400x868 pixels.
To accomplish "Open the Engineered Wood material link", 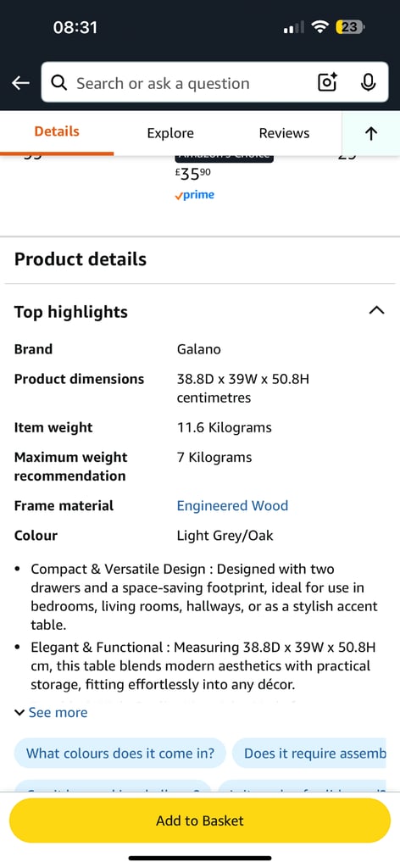I will 232,505.
